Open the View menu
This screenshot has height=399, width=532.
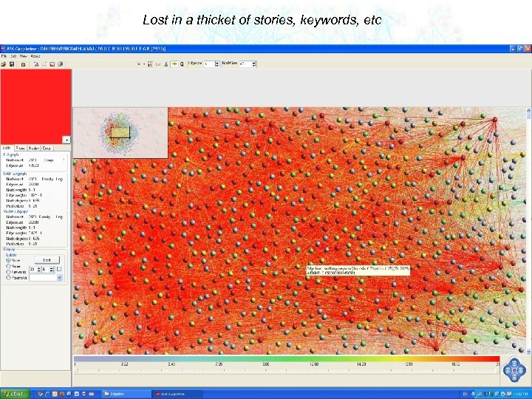(23, 56)
